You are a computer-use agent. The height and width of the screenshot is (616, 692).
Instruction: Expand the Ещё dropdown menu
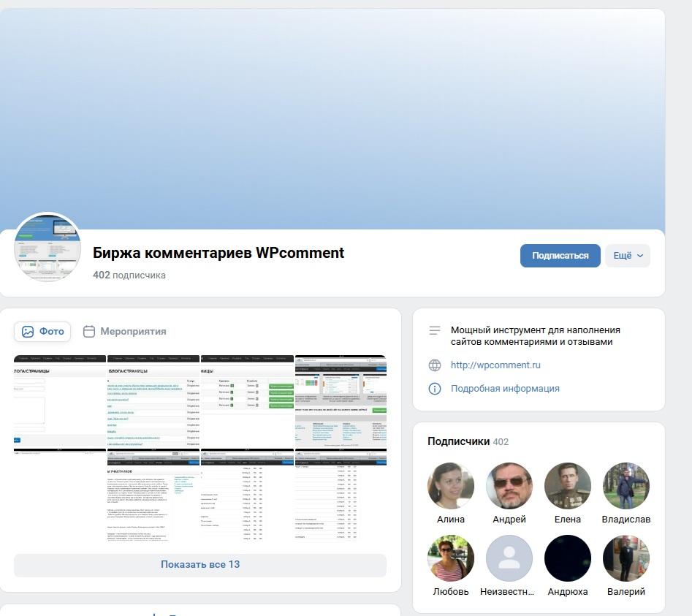pyautogui.click(x=628, y=256)
